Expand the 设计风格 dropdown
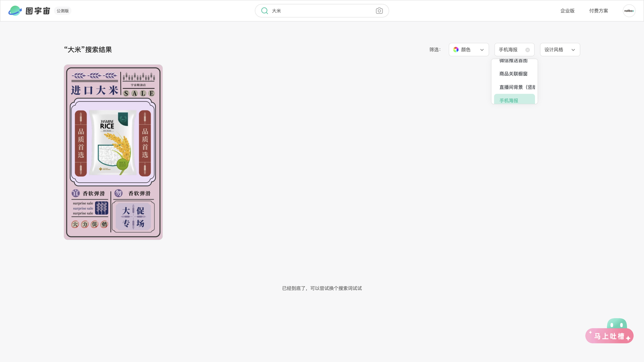 pos(560,50)
